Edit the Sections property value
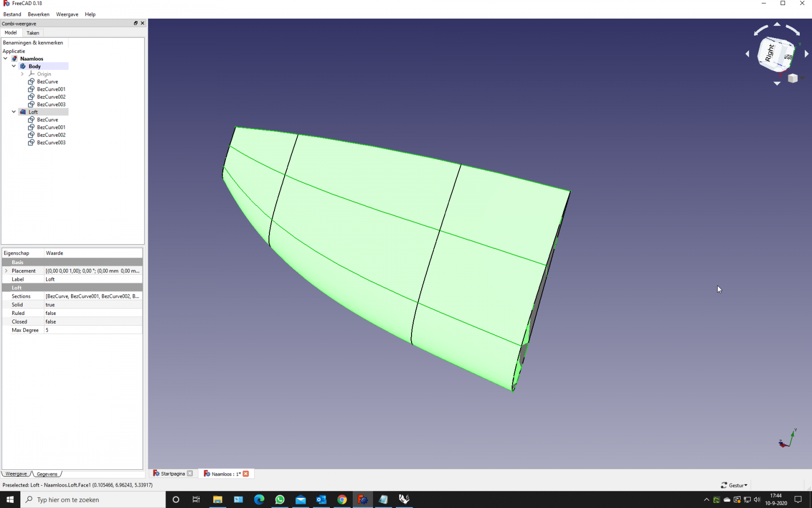The height and width of the screenshot is (508, 812). [x=93, y=296]
